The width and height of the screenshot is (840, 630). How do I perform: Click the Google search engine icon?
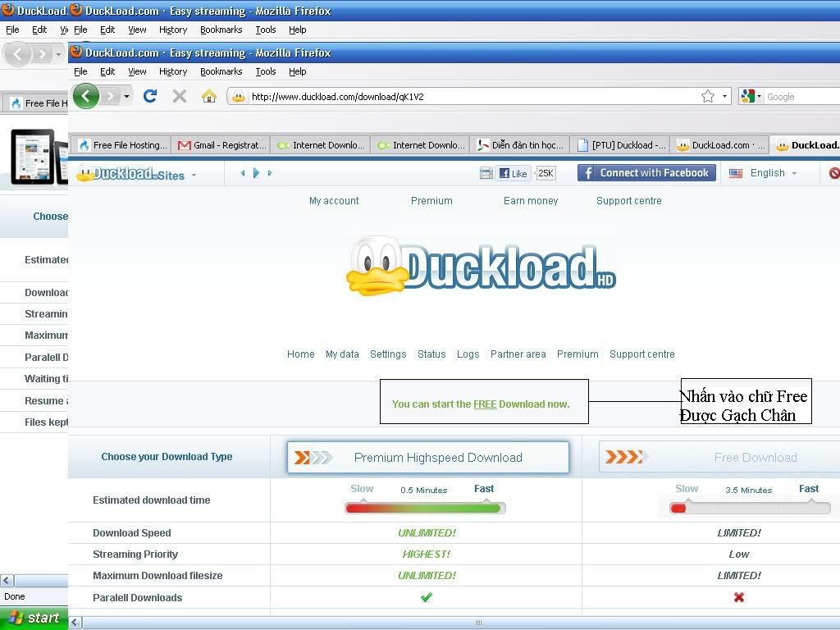click(747, 97)
